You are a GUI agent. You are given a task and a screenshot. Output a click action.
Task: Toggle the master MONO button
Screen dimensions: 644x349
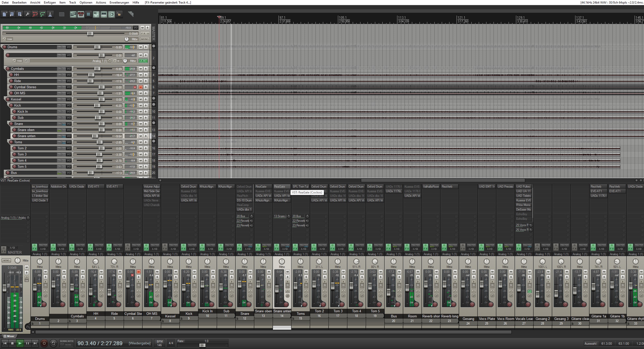coord(145,39)
